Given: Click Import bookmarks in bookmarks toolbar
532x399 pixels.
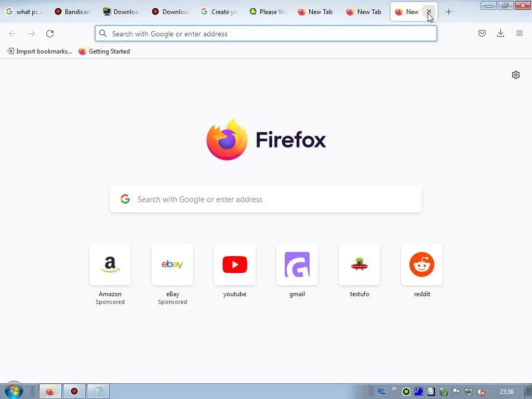Looking at the screenshot, I should coord(39,51).
